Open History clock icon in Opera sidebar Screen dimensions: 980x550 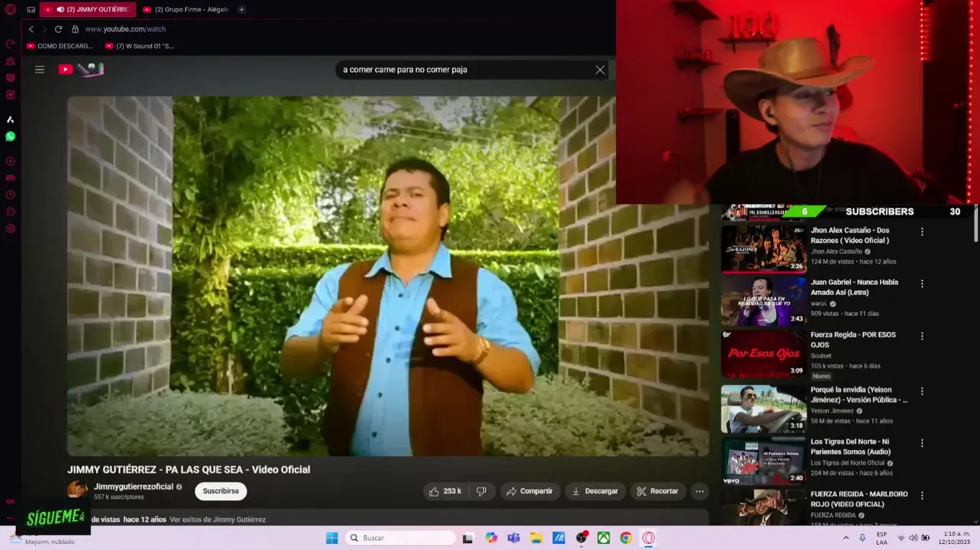click(x=11, y=195)
